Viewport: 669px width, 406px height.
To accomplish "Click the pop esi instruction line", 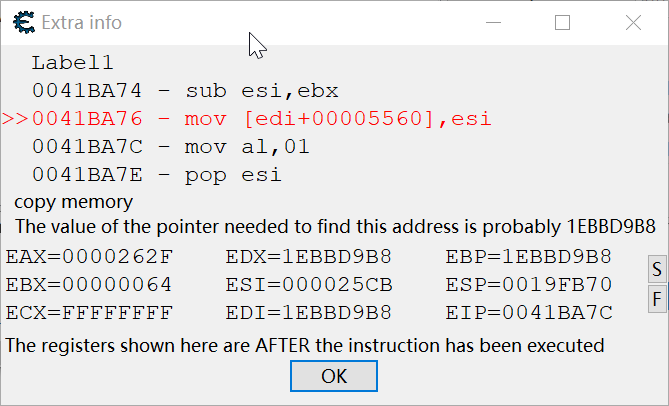I will click(x=157, y=175).
